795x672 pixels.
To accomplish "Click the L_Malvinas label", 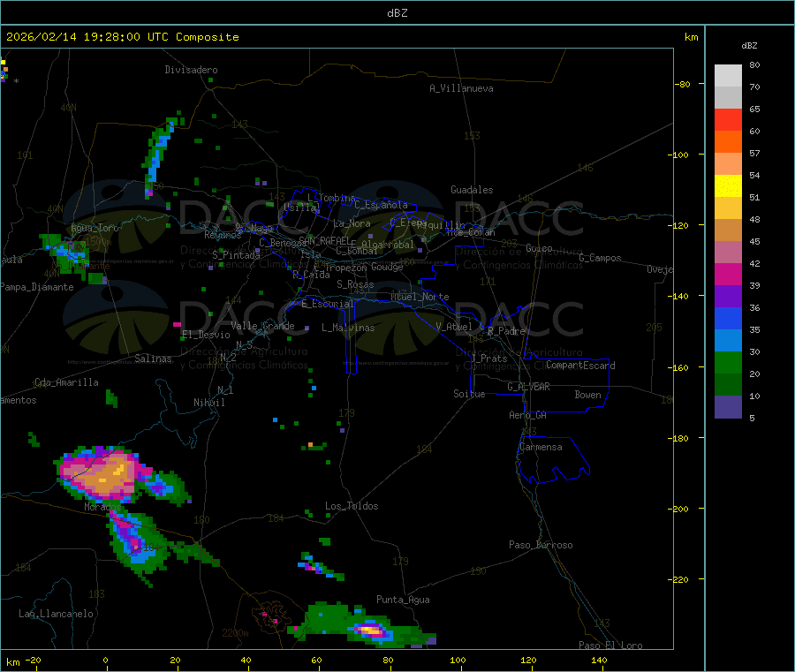I will pyautogui.click(x=348, y=328).
